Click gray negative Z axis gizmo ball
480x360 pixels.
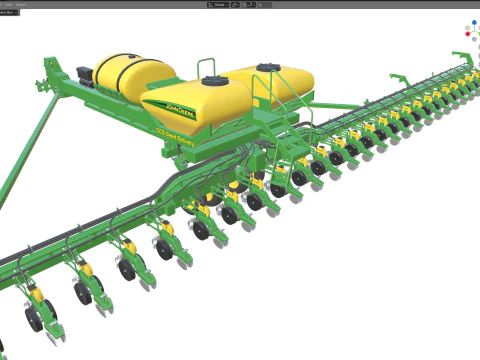coord(474,39)
